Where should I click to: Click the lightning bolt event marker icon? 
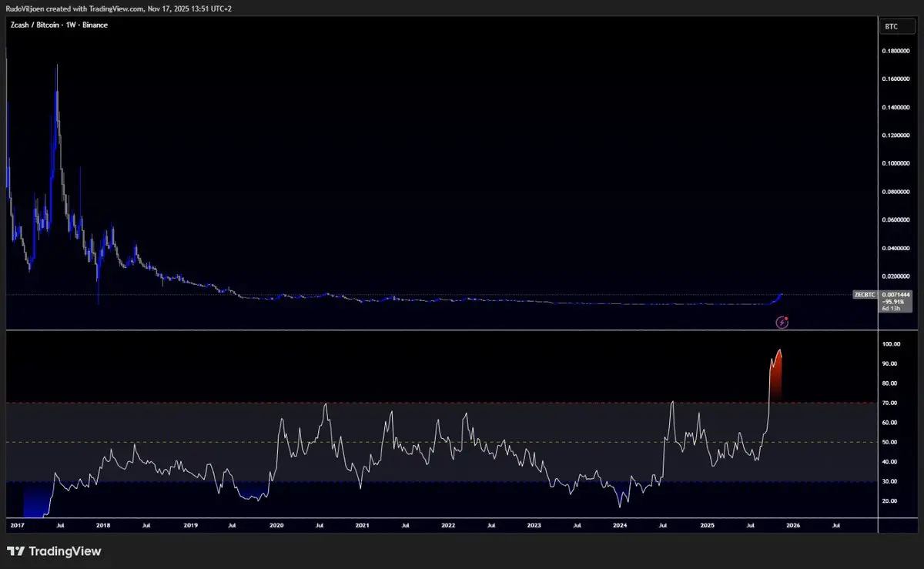[782, 323]
